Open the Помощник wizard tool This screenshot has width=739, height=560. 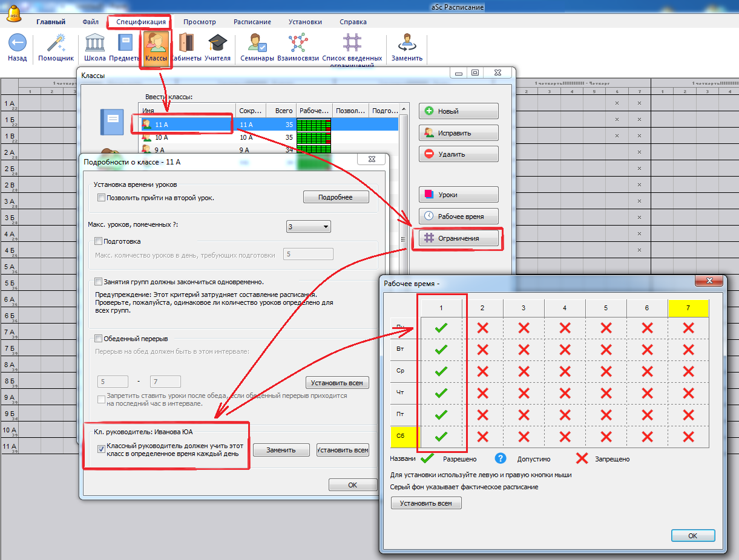point(56,43)
